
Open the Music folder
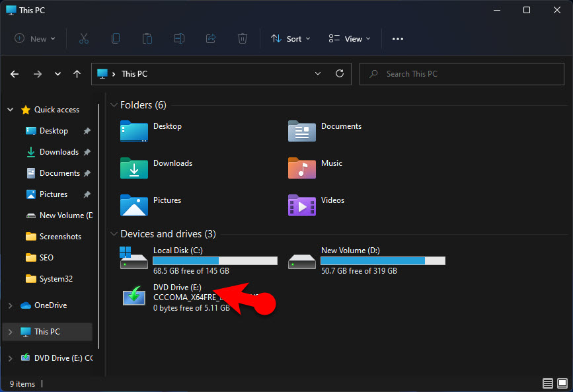point(315,168)
